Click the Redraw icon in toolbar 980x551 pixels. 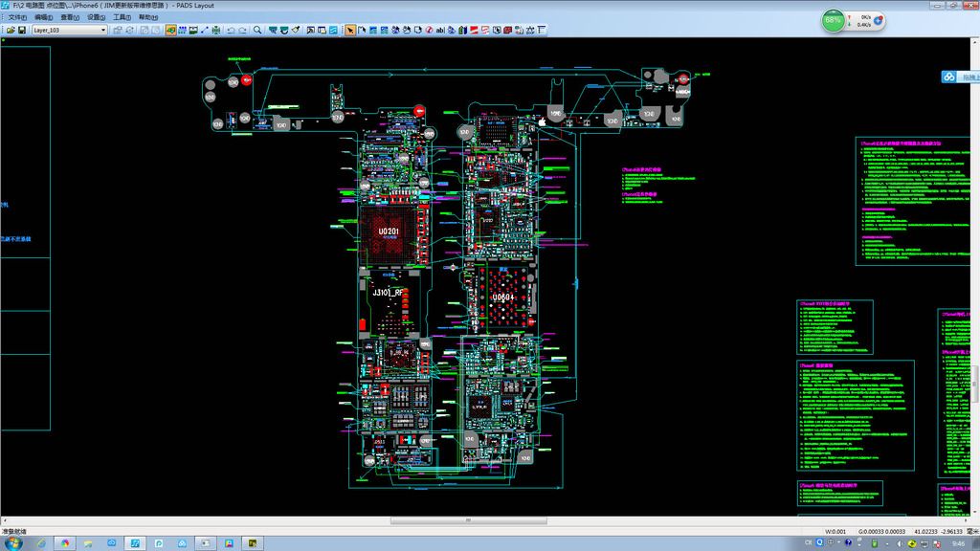[283, 30]
